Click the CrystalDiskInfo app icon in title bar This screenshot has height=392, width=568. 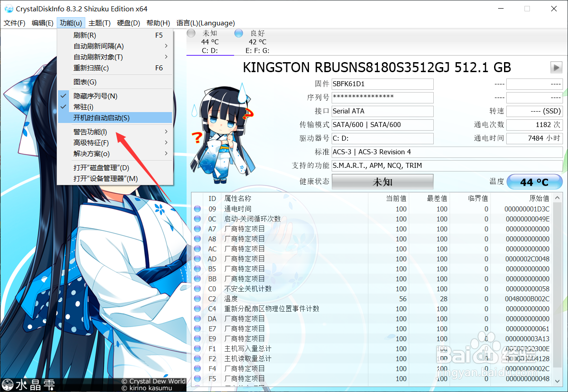[x=9, y=9]
